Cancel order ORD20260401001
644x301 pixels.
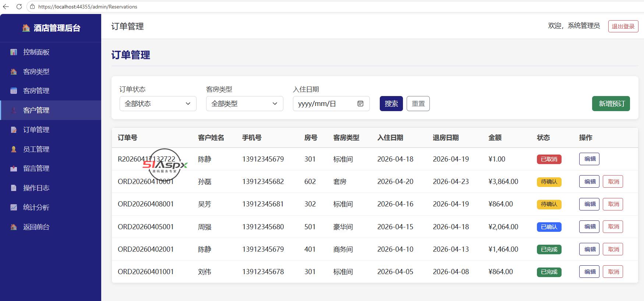click(613, 272)
